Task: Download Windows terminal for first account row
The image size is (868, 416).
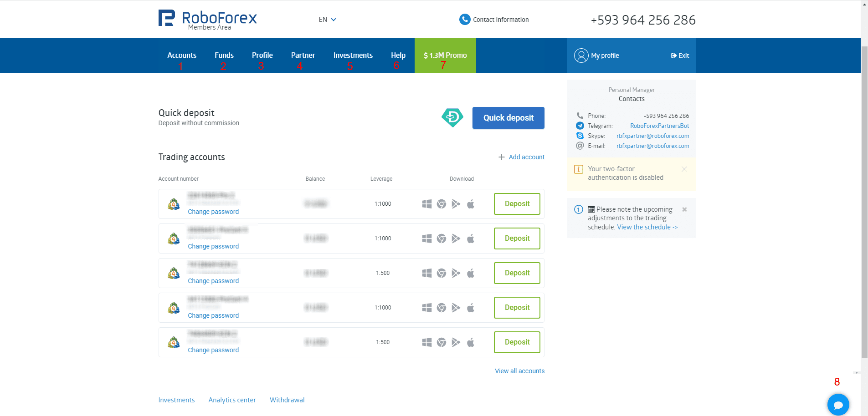Action: click(426, 204)
